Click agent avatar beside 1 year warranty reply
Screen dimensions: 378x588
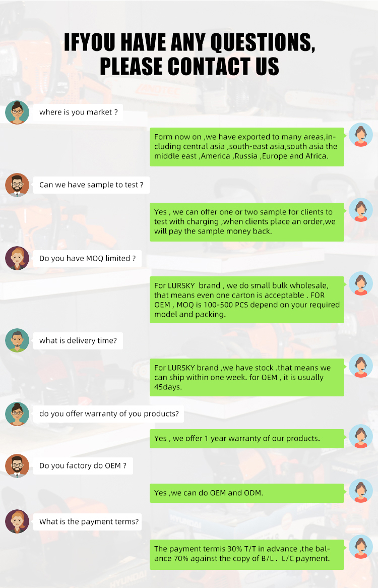click(361, 436)
